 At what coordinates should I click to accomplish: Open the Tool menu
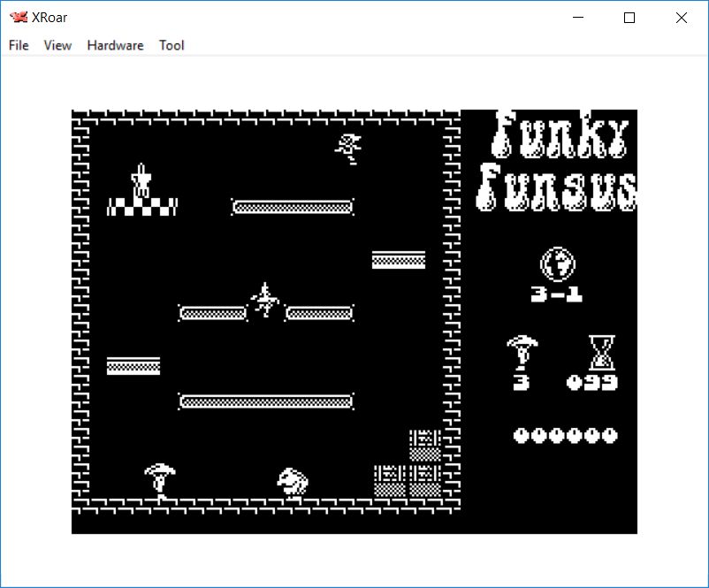(x=172, y=45)
